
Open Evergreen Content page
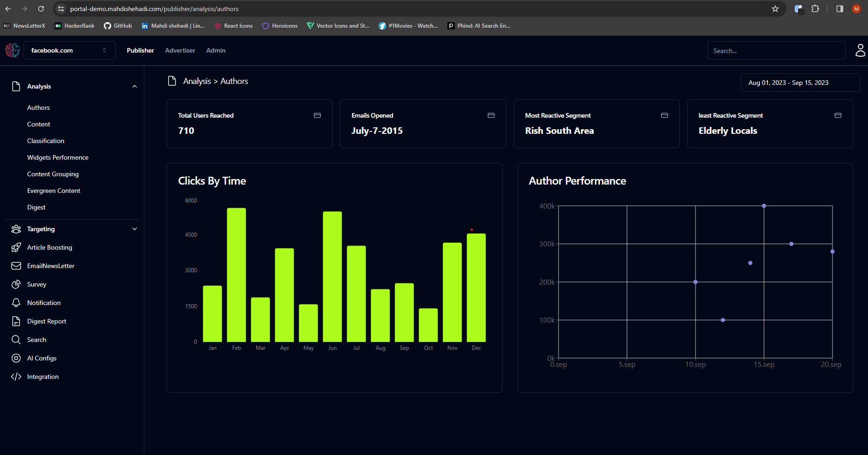(54, 191)
